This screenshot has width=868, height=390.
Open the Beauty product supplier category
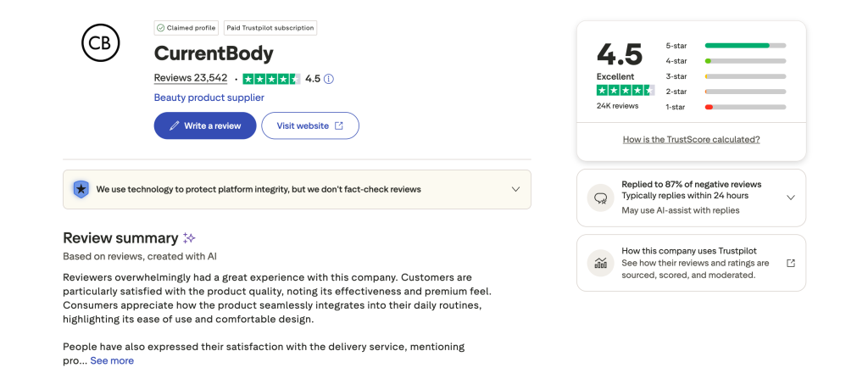209,97
